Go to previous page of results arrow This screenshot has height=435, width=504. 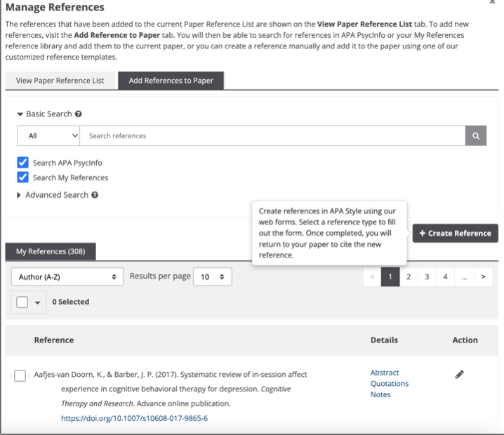pos(372,277)
